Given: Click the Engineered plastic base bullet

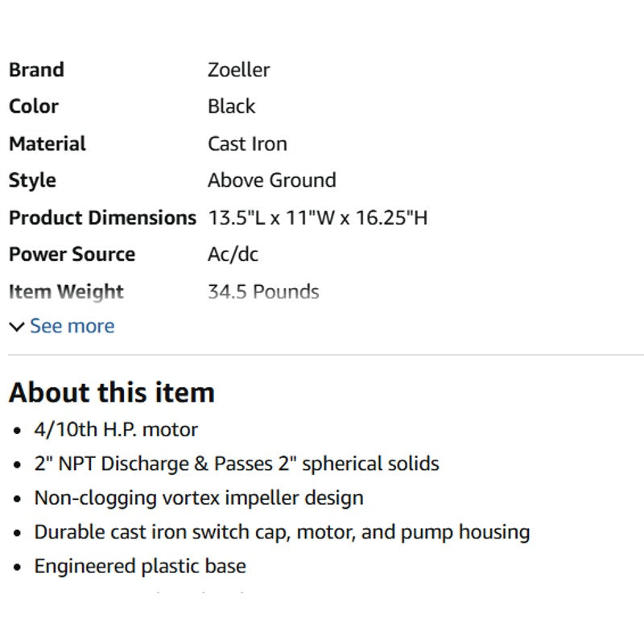Looking at the screenshot, I should 140,567.
